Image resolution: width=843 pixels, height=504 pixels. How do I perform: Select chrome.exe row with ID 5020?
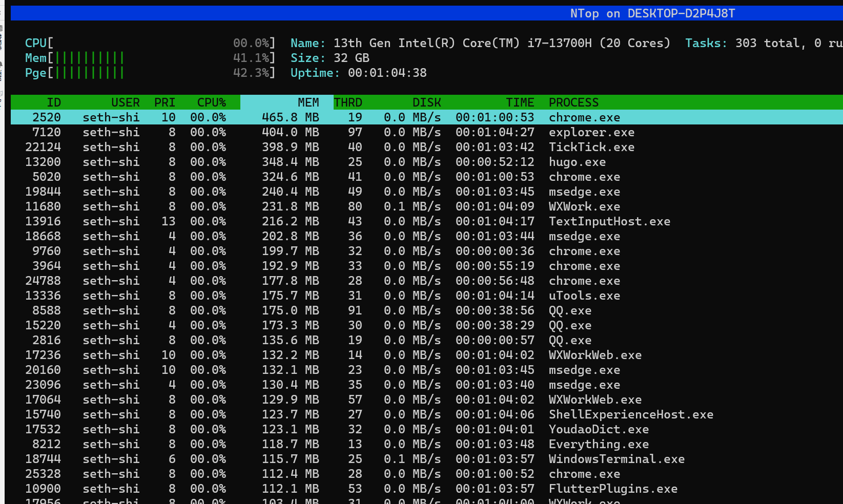click(x=427, y=177)
